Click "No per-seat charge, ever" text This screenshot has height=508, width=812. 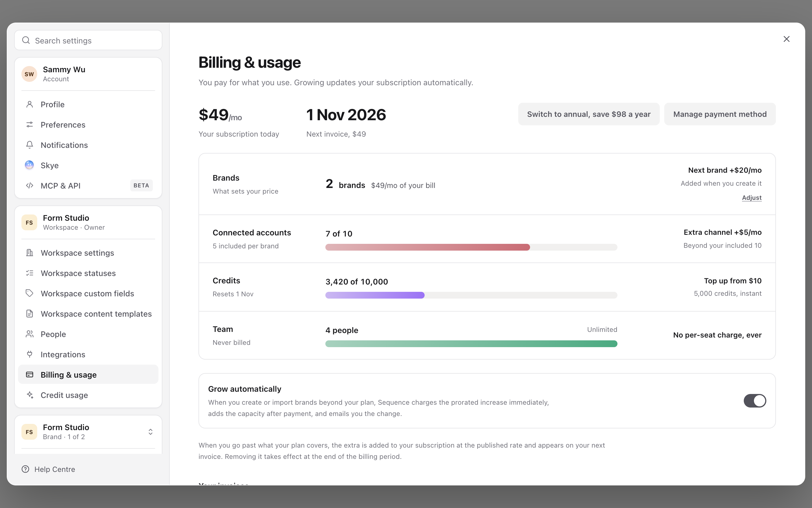717,335
